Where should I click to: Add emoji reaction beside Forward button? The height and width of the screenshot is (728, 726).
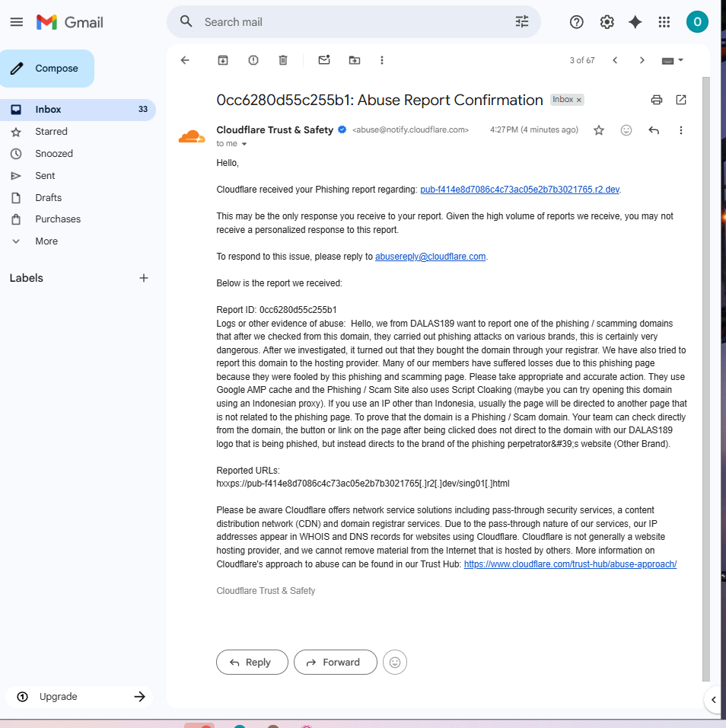pos(395,662)
